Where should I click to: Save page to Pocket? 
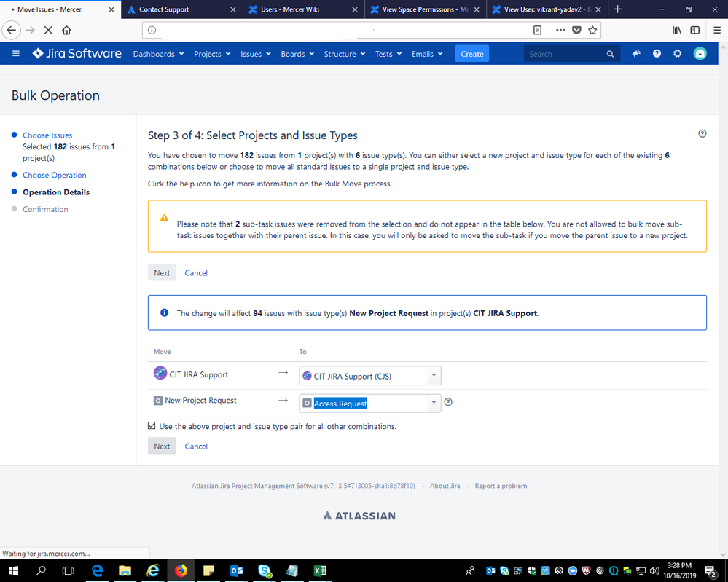click(x=576, y=30)
